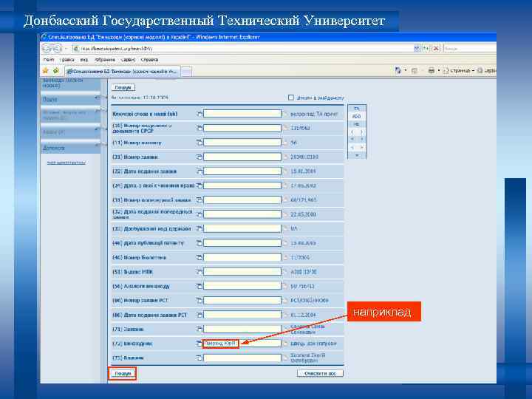The width and height of the screenshot is (532, 399).
Task: Open the Сервис menu
Action: coord(129,60)
